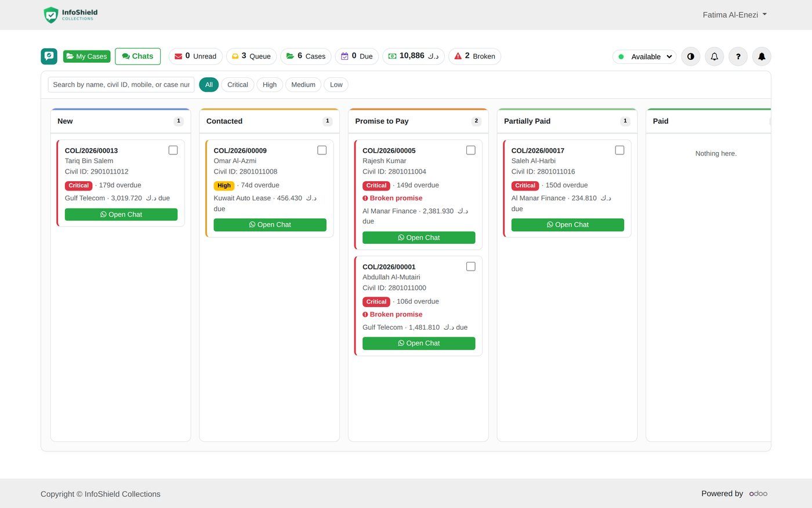This screenshot has width=812, height=508.
Task: Open Chat for Rajesh Kumar
Action: point(419,237)
